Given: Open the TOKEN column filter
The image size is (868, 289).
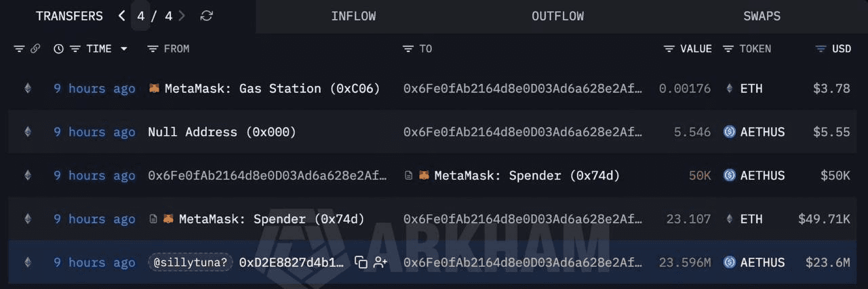Looking at the screenshot, I should (728, 49).
